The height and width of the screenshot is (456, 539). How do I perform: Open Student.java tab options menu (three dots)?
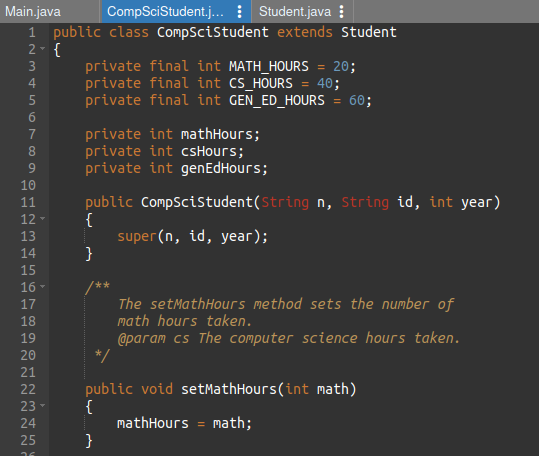341,12
